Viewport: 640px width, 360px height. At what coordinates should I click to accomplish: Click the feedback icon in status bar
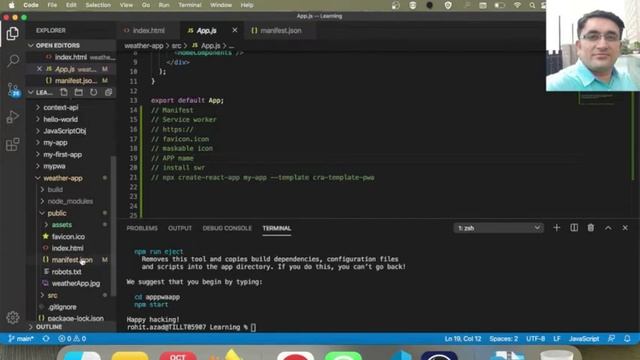click(611, 339)
